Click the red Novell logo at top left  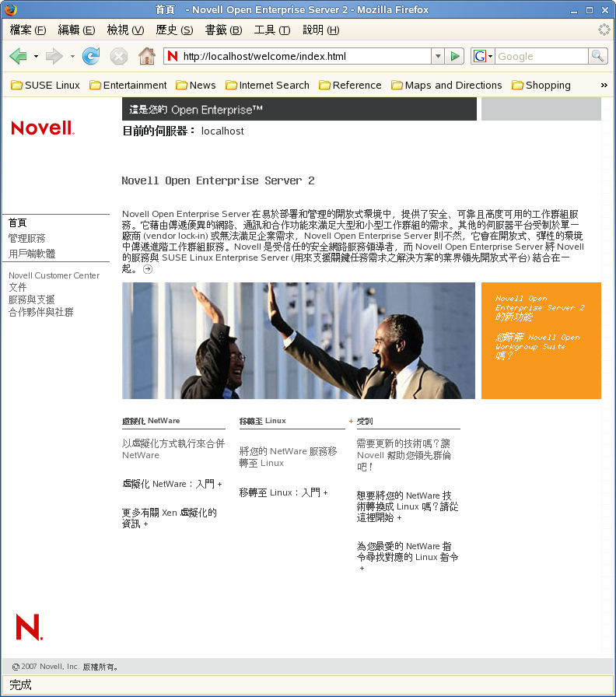coord(43,128)
